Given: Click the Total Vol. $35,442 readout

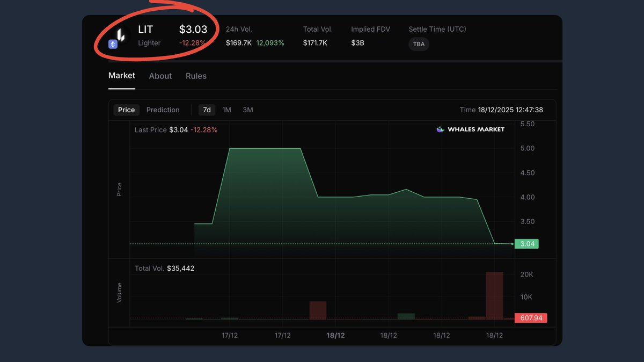Looking at the screenshot, I should click(x=164, y=268).
